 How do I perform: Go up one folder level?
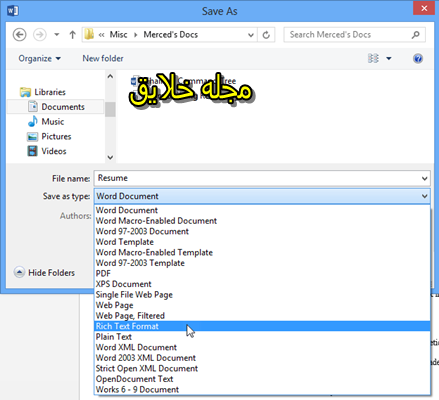coord(72,35)
